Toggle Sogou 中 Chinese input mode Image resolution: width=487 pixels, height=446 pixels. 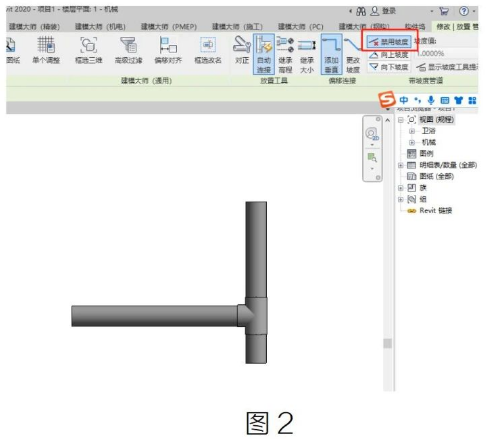(x=404, y=100)
